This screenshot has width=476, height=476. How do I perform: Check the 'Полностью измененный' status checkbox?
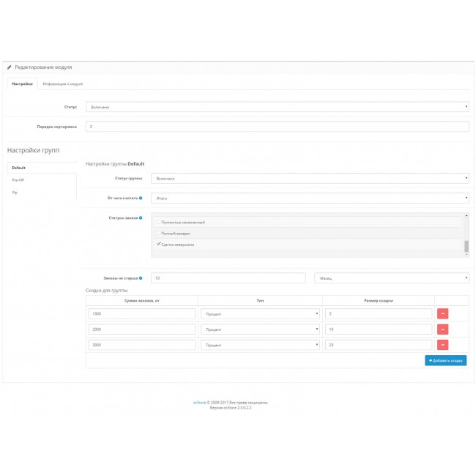point(159,222)
